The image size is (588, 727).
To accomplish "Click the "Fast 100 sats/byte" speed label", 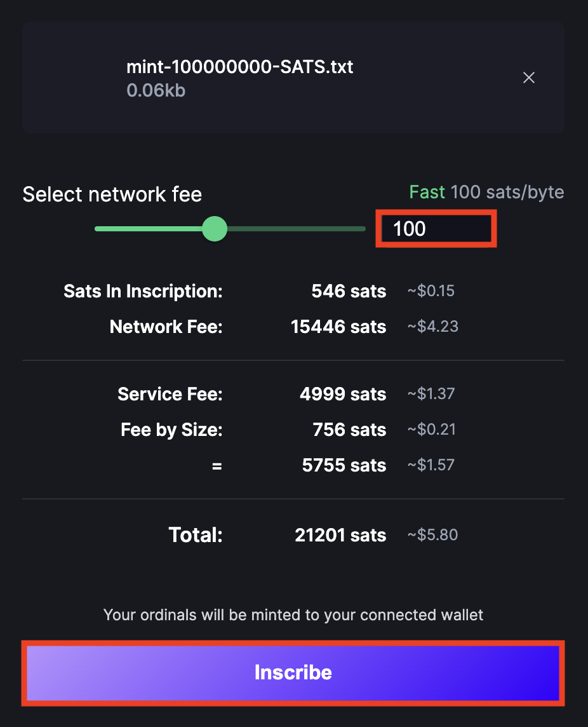I will click(x=486, y=192).
